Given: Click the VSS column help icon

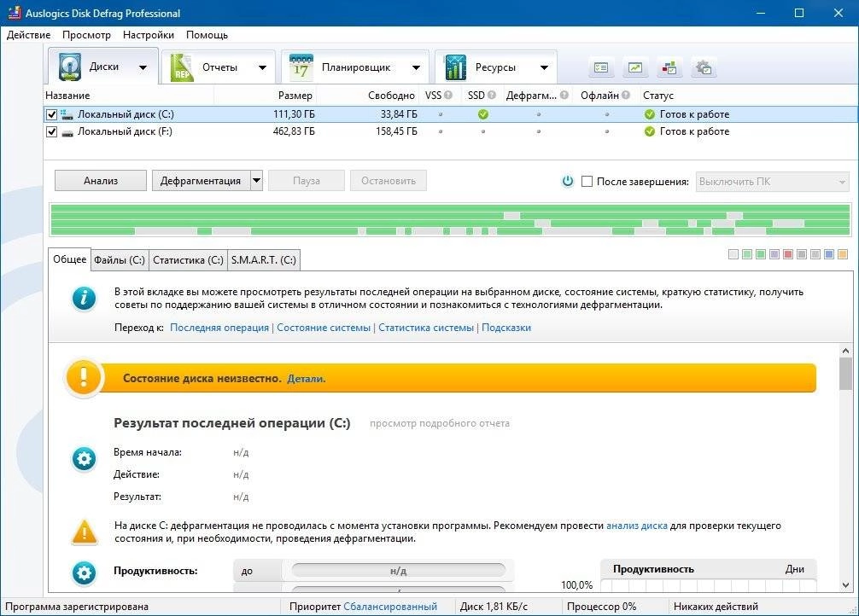Looking at the screenshot, I should (448, 96).
